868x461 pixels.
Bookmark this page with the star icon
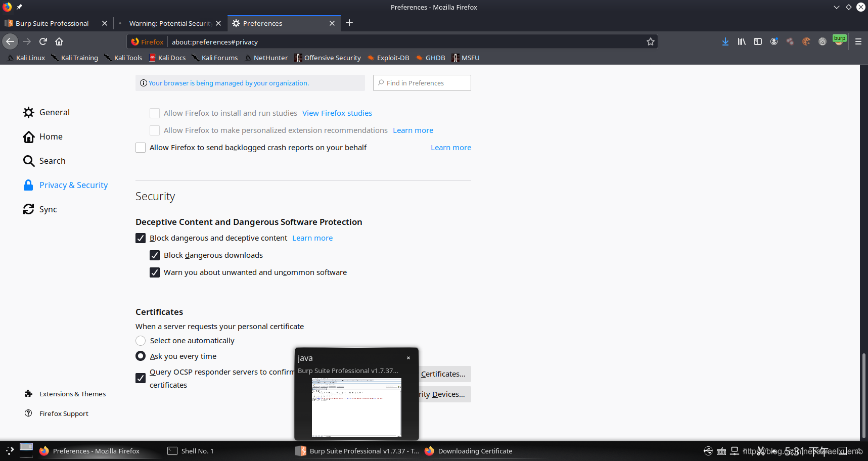click(x=651, y=42)
